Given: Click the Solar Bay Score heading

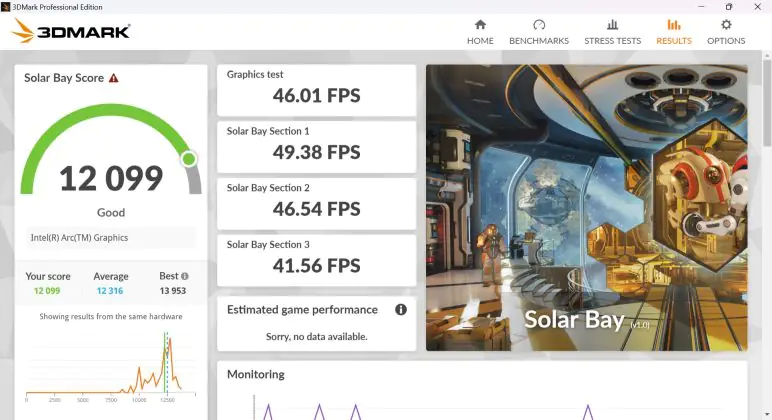Looking at the screenshot, I should pos(64,78).
